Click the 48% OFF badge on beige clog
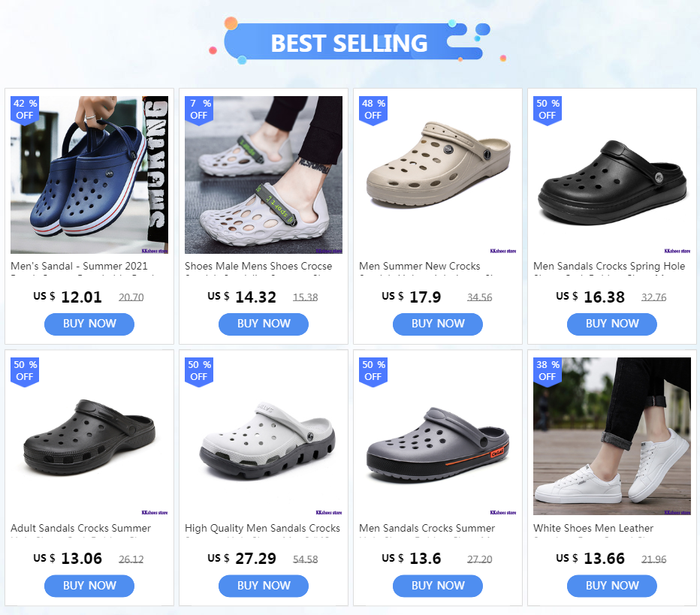The height and width of the screenshot is (615, 700). [373, 110]
